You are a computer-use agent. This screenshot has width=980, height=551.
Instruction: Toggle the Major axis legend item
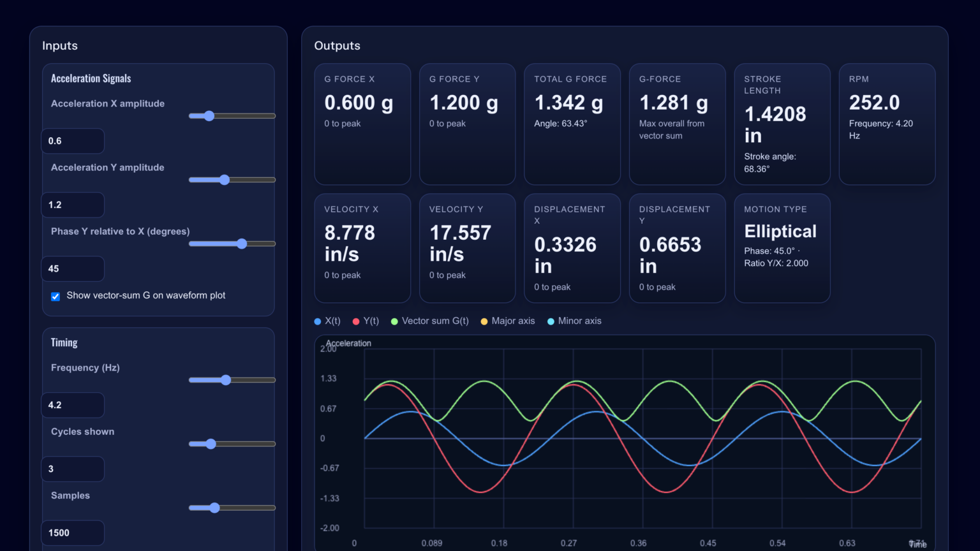508,321
